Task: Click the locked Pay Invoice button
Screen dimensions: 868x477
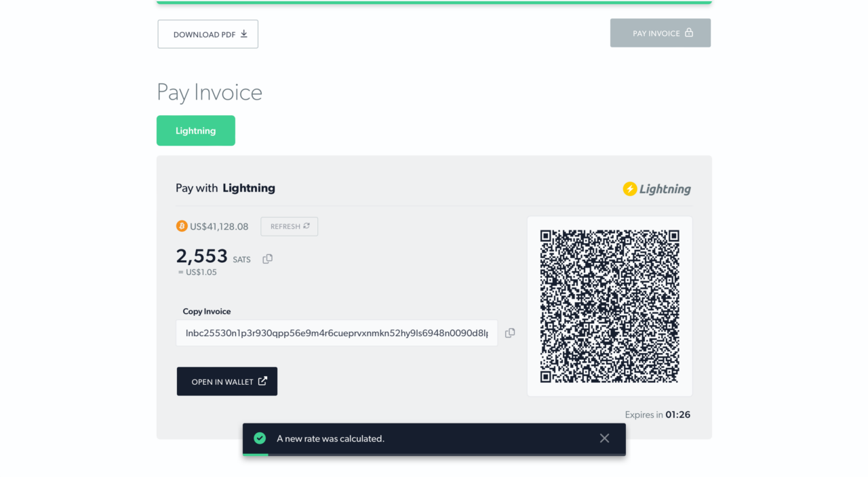Action: [660, 33]
